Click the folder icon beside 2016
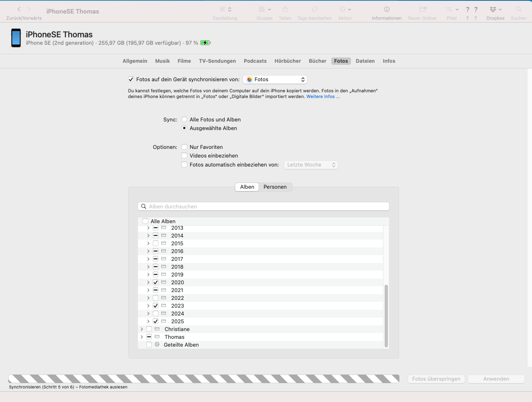 [x=164, y=251]
